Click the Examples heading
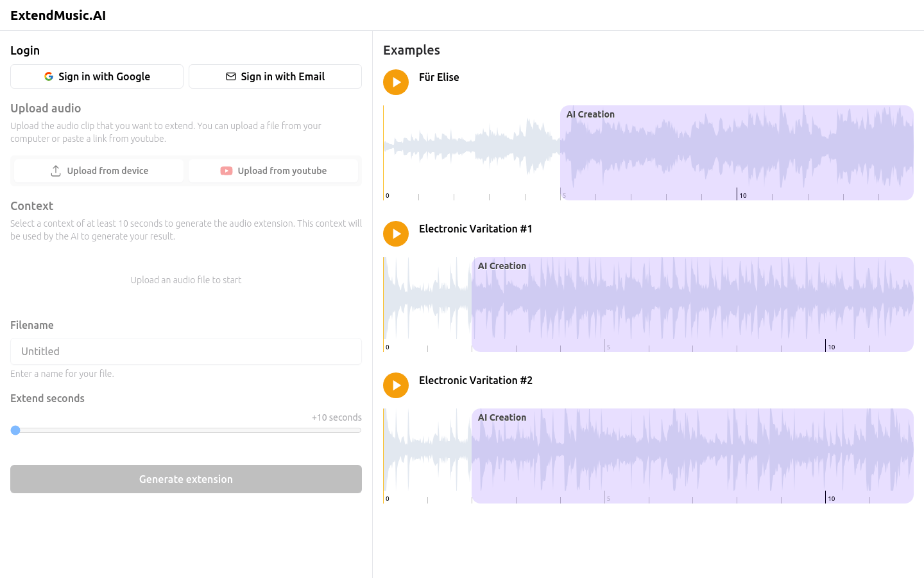 click(x=411, y=49)
